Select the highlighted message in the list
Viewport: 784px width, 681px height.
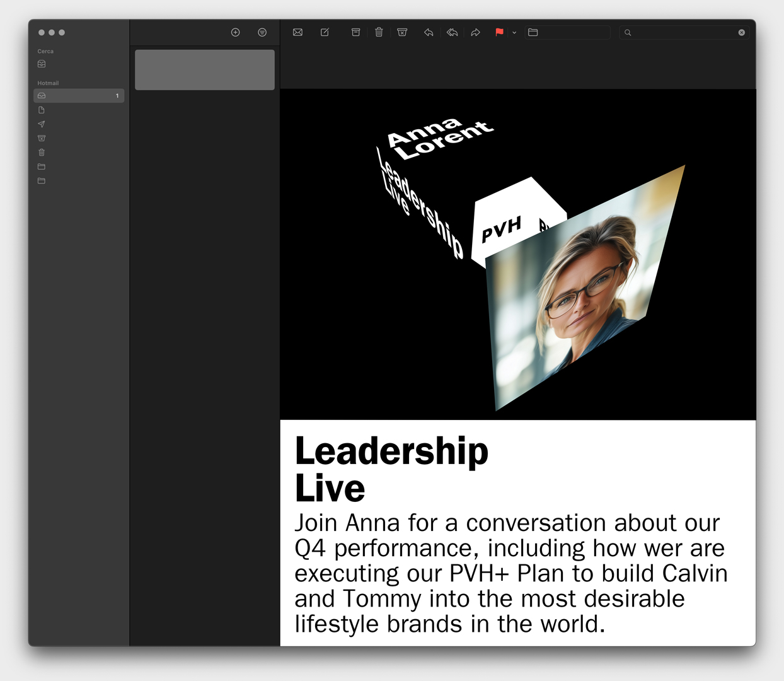click(205, 70)
